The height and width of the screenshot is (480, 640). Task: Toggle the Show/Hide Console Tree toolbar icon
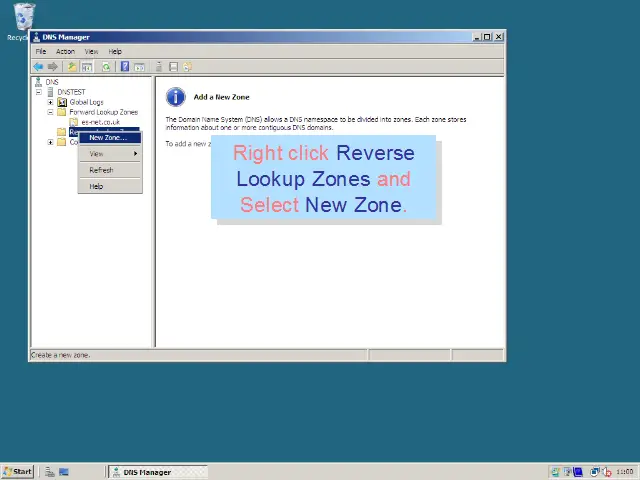coord(87,67)
